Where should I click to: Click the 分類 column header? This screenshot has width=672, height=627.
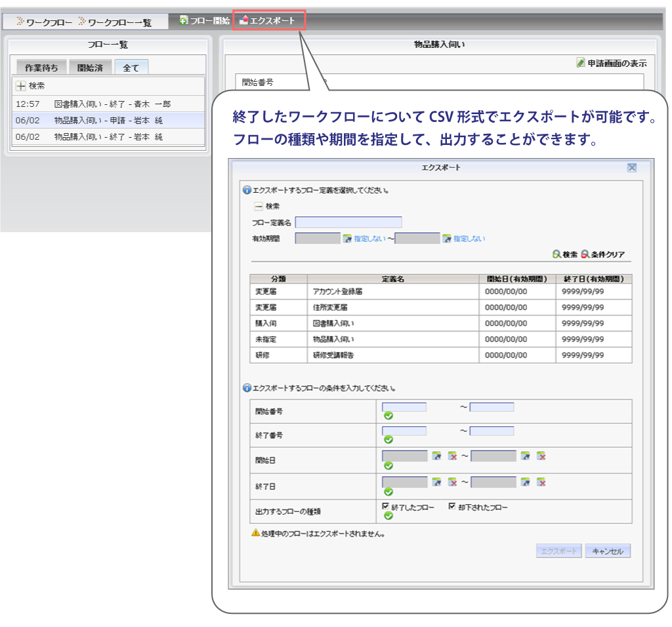278,279
